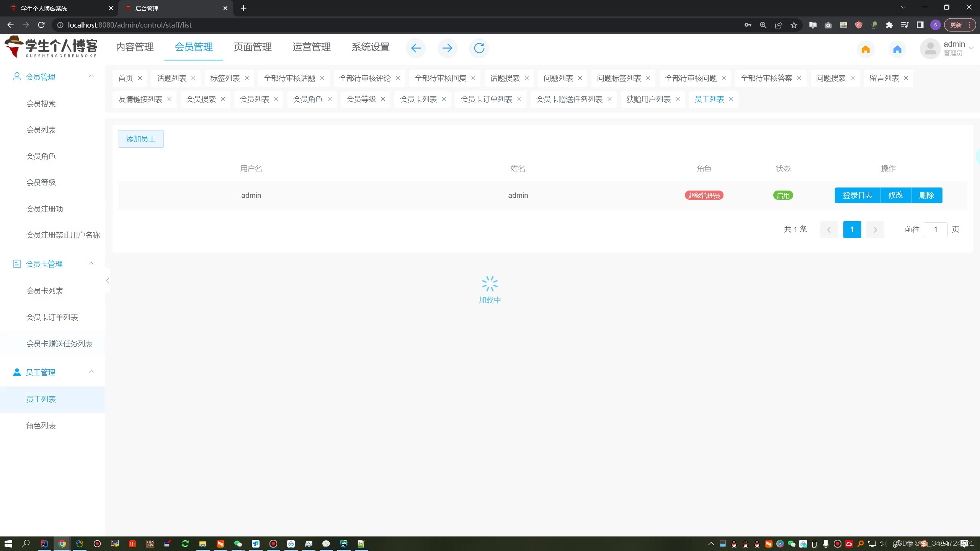980x551 pixels.
Task: Click the blue forward arrow icon
Action: (x=447, y=48)
